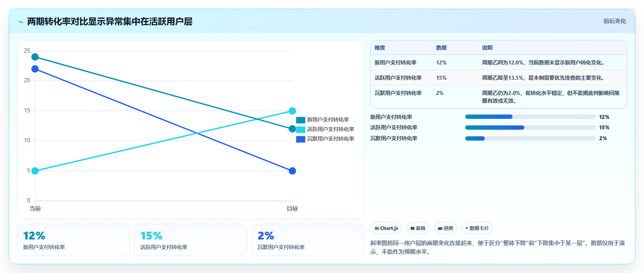Click the 15% value beside progress bar

coord(604,128)
